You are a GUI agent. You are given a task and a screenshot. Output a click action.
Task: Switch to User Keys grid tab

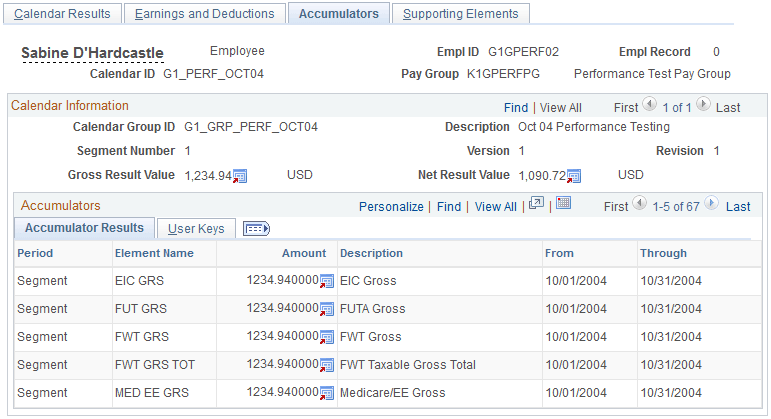[x=196, y=229]
